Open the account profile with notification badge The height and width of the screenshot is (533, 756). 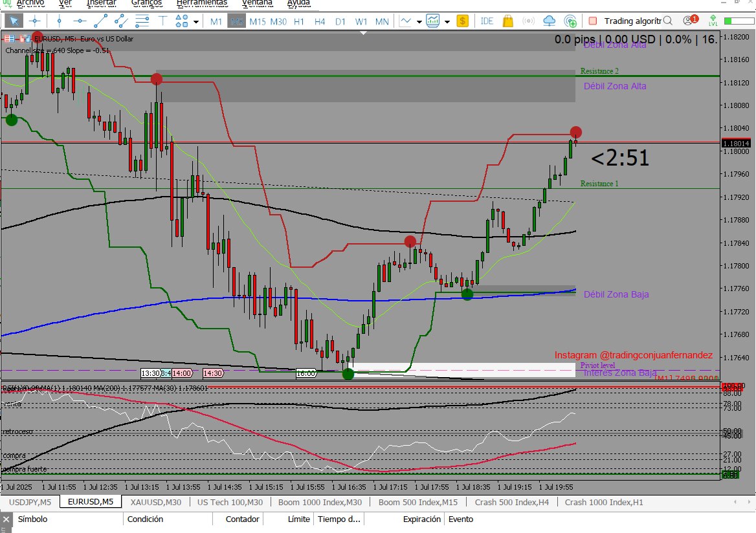point(690,21)
